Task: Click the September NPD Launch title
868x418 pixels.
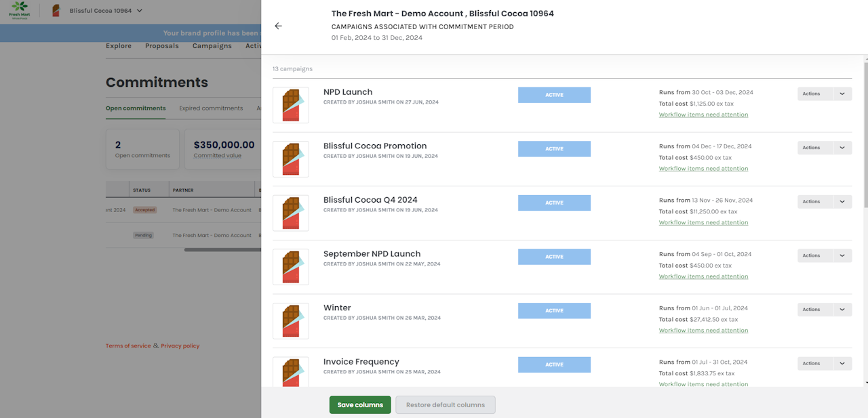Action: pyautogui.click(x=372, y=253)
